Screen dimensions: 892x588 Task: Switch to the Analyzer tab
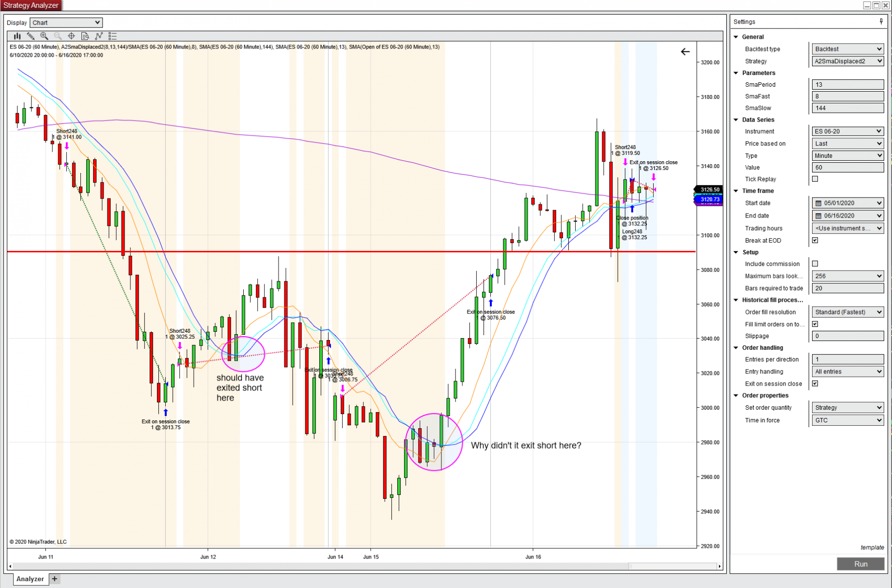[x=30, y=579]
